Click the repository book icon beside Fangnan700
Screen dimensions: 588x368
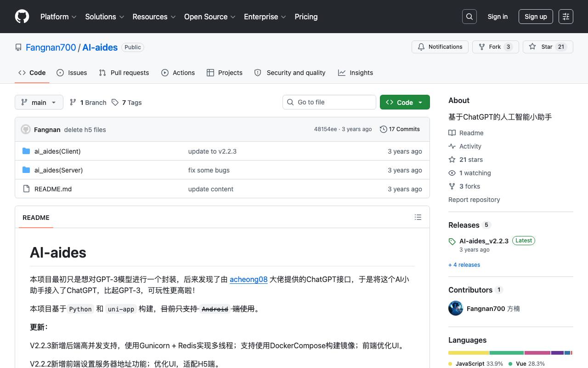(18, 47)
